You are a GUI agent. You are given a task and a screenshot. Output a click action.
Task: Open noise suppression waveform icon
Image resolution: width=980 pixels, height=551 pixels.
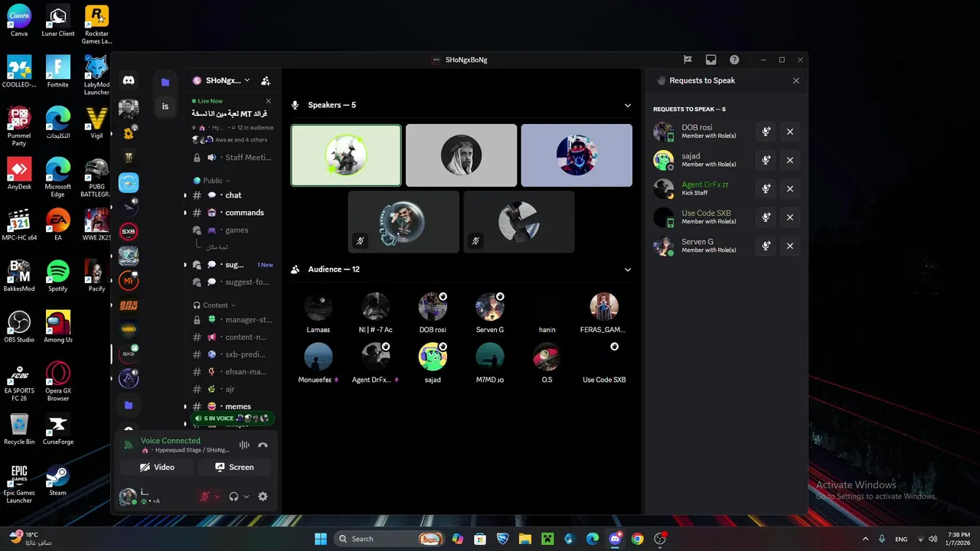pos(244,445)
